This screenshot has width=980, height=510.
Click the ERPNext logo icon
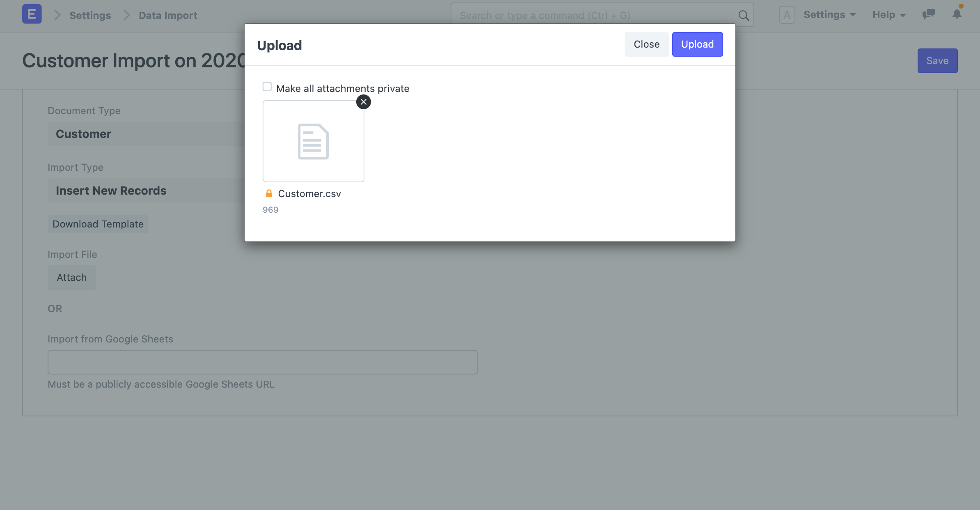[32, 14]
